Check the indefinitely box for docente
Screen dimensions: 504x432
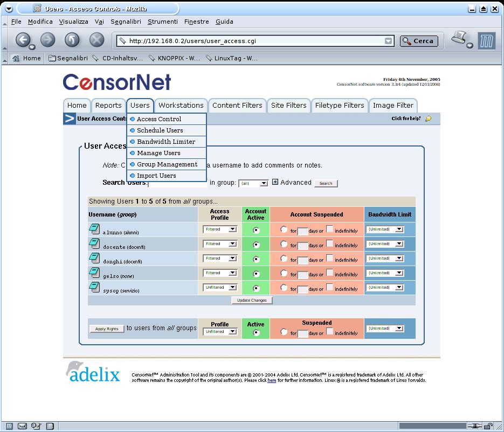pos(329,243)
